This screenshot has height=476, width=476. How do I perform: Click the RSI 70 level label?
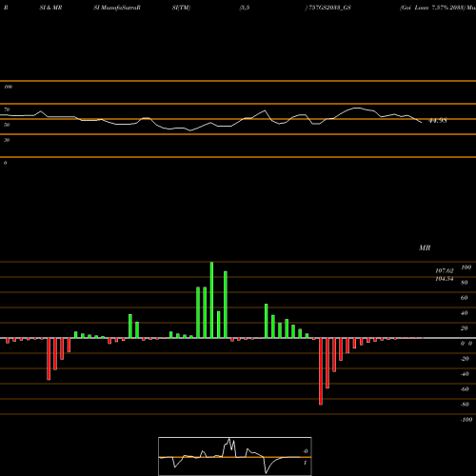click(x=7, y=109)
